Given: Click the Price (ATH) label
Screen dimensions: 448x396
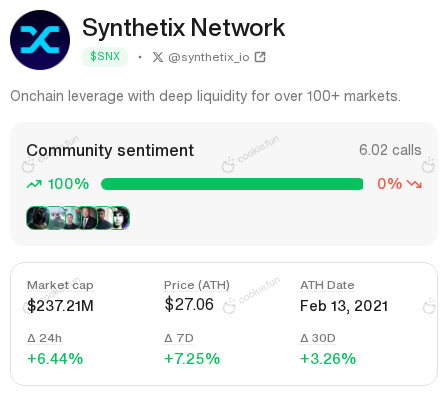Looking at the screenshot, I should (x=197, y=285).
